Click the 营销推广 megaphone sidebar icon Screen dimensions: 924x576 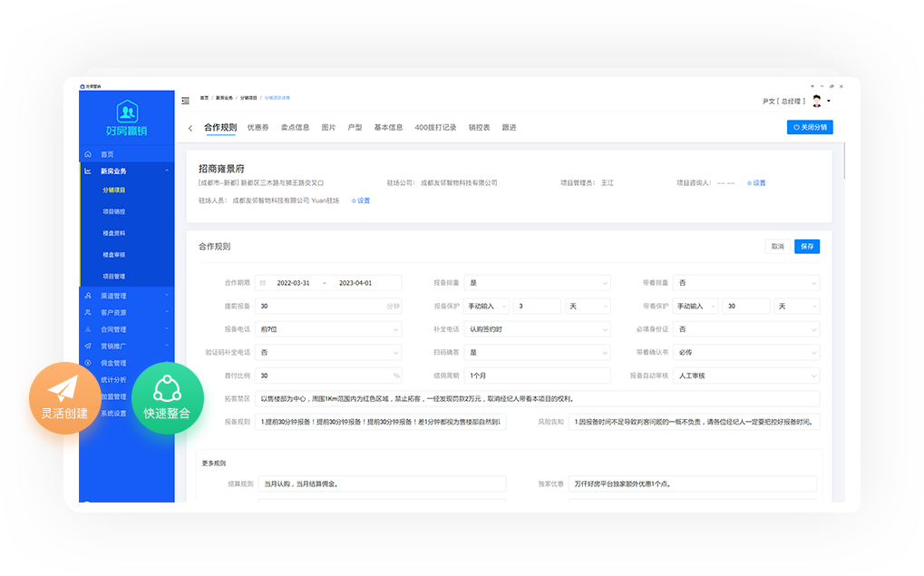click(88, 346)
